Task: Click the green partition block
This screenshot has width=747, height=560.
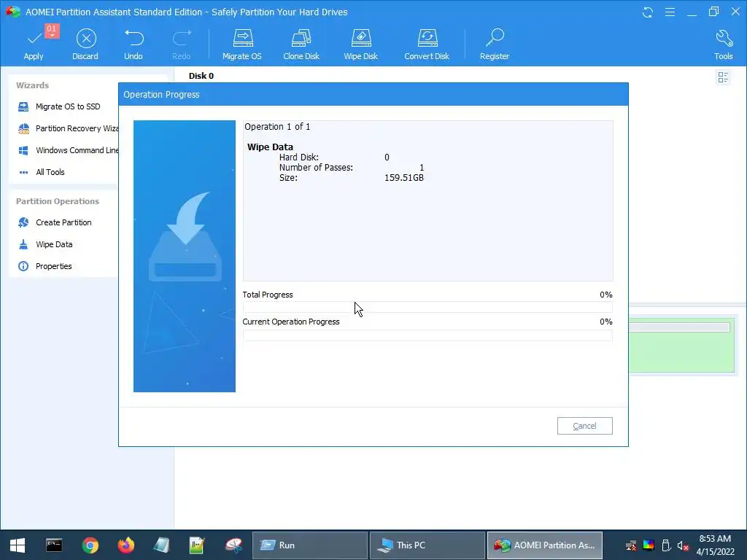Action: click(682, 346)
